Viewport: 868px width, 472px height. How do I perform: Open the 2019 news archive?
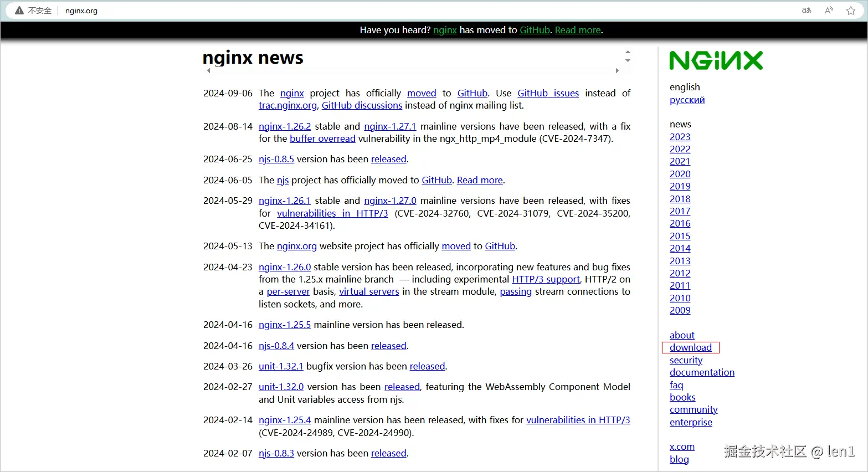pos(680,186)
